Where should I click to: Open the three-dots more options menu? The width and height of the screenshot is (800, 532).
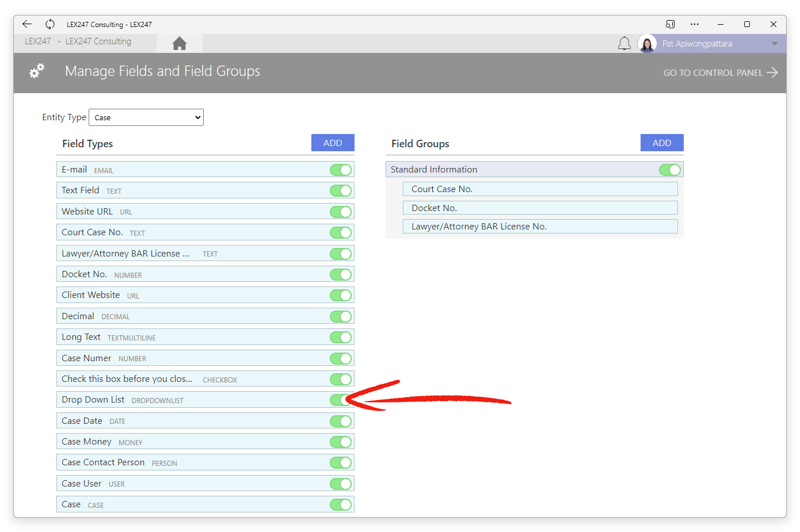pyautogui.click(x=695, y=24)
